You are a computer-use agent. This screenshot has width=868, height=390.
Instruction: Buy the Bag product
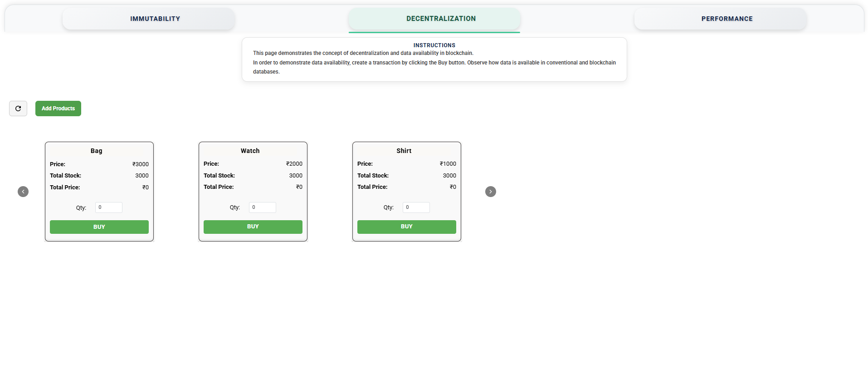[x=99, y=227]
